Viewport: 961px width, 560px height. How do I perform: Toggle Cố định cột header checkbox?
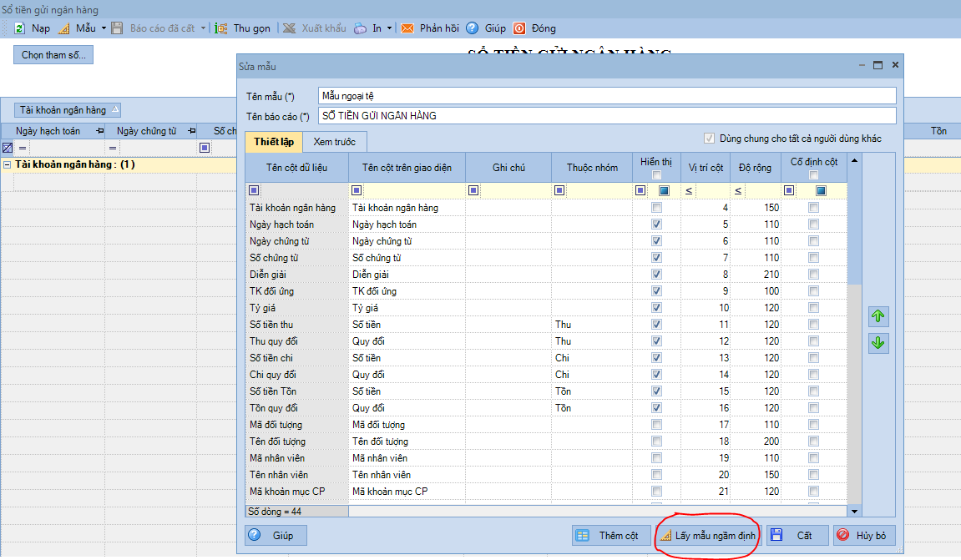coord(813,175)
